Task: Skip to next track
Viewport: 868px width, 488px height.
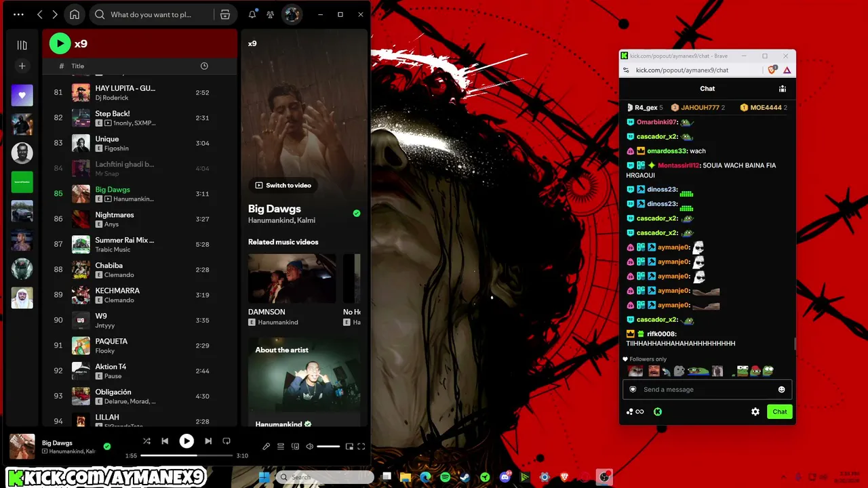Action: coord(208,441)
